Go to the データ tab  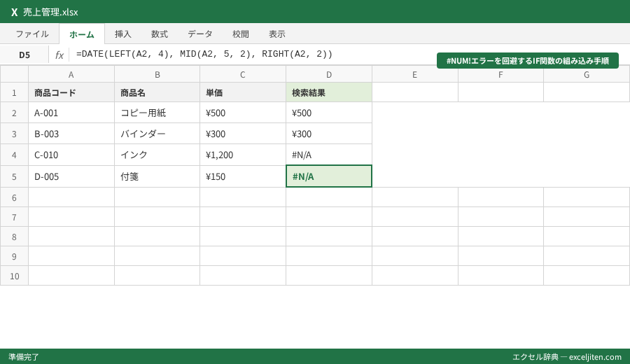point(200,34)
